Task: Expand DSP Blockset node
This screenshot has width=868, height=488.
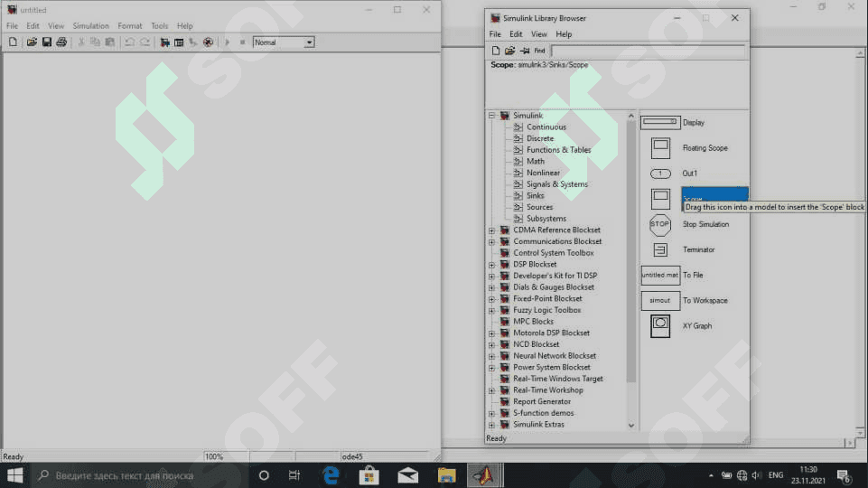Action: click(x=491, y=264)
